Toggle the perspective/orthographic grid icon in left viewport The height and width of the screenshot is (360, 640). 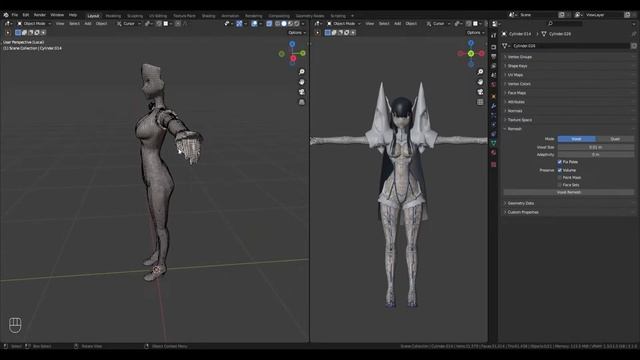point(302,102)
